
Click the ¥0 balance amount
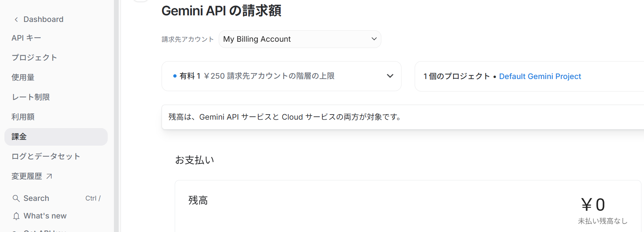coord(593,205)
